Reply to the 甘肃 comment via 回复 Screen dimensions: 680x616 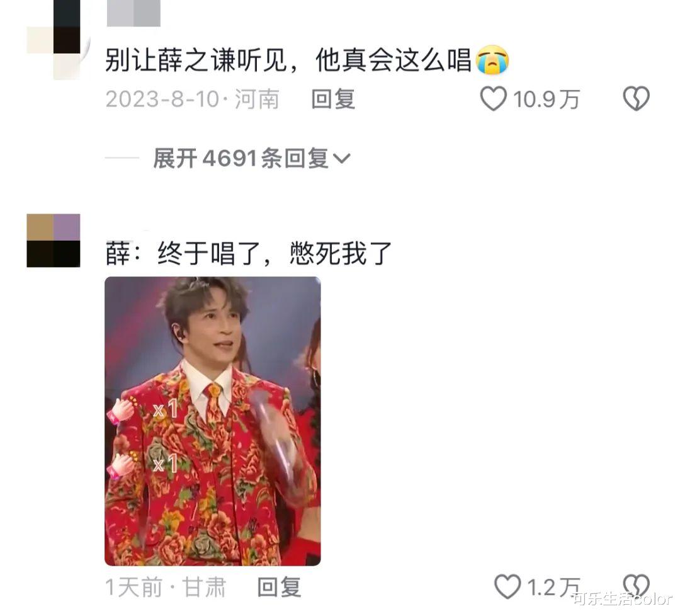[280, 588]
